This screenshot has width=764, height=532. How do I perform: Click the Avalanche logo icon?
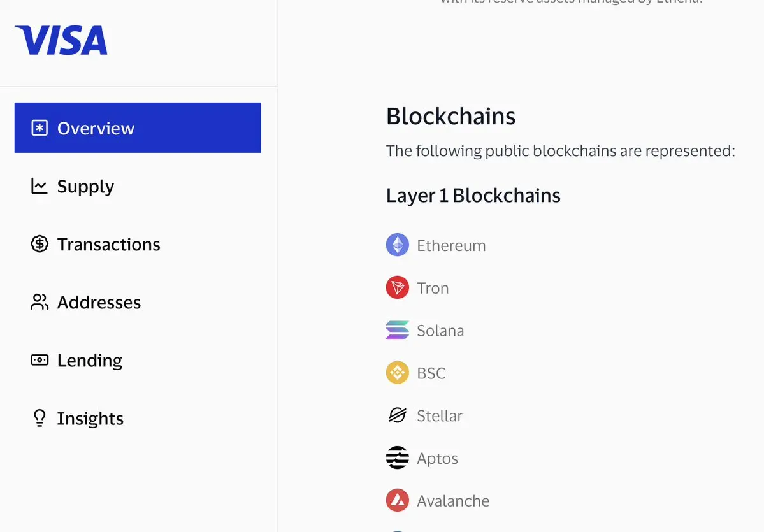(398, 500)
